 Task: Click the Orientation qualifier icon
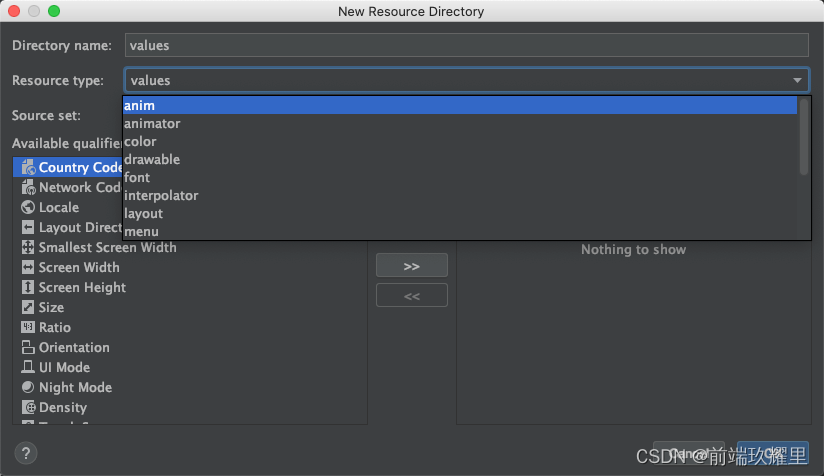28,347
